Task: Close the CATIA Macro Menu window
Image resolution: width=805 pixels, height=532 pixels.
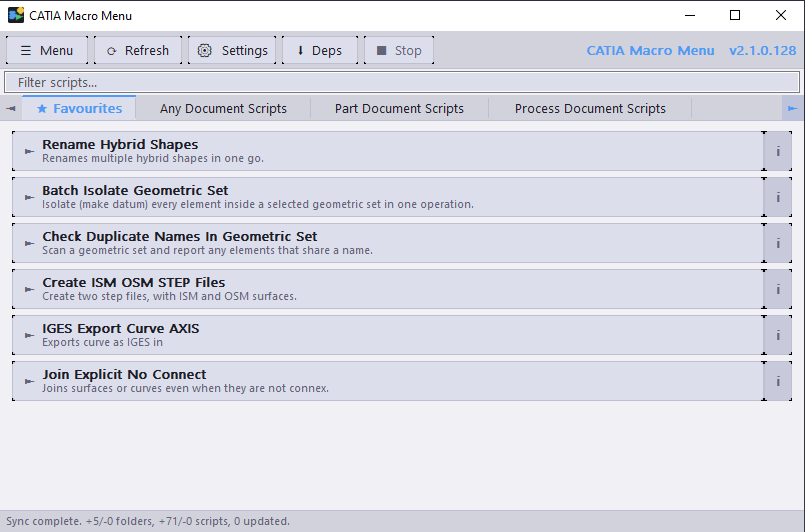Action: click(x=780, y=15)
